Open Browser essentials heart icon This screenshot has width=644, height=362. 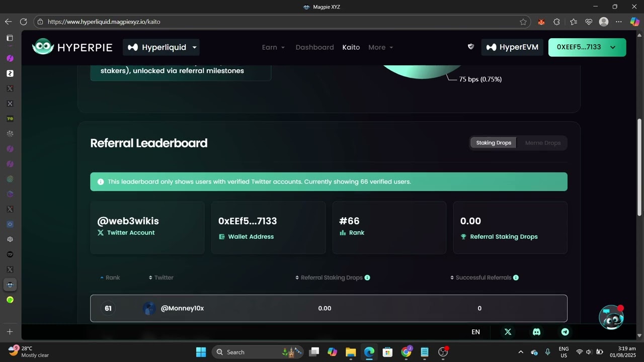coord(589,22)
